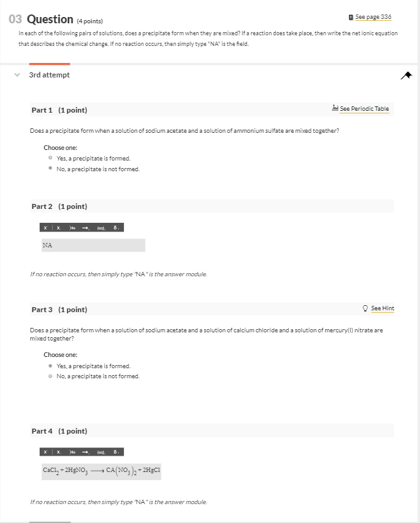Open the (aq) state menu in Part 4

(101, 452)
